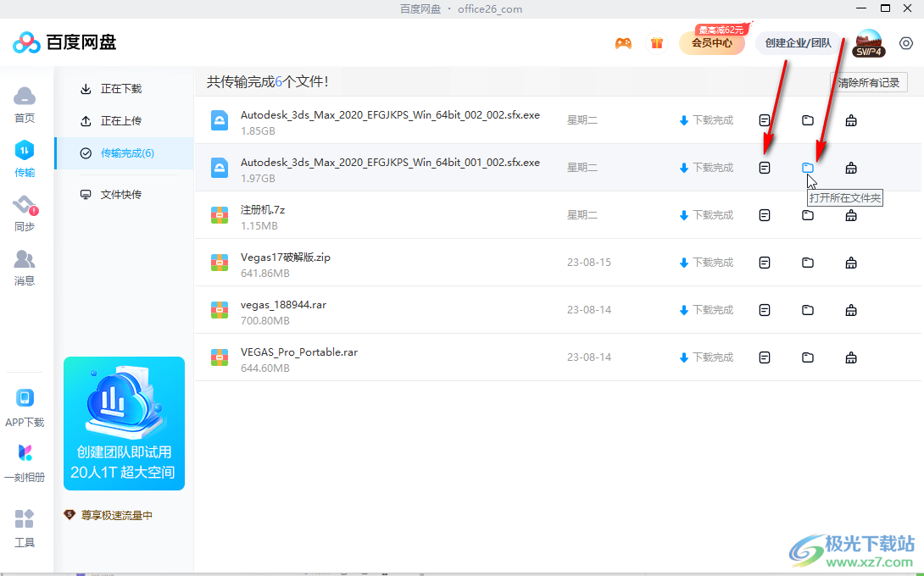This screenshot has height=576, width=924.
Task: Open 消息 messages from the sidebar
Action: 25,264
